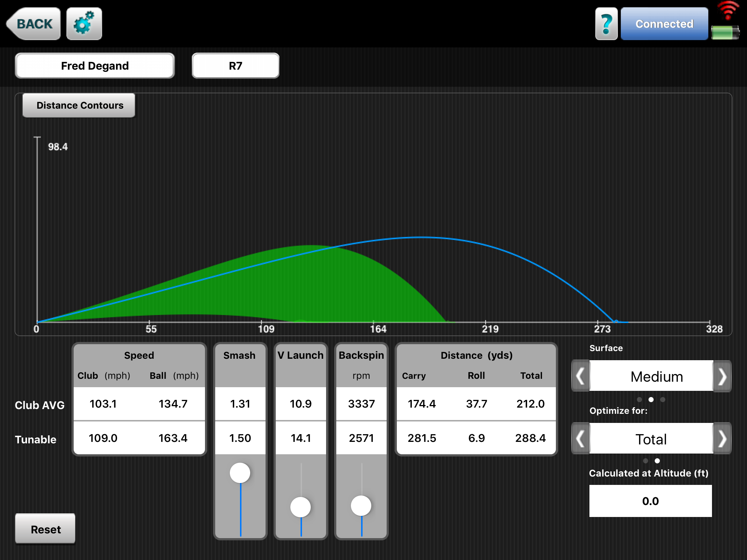Screen dimensions: 747x560
Task: Tap the 273 yard axis marker
Action: click(602, 329)
